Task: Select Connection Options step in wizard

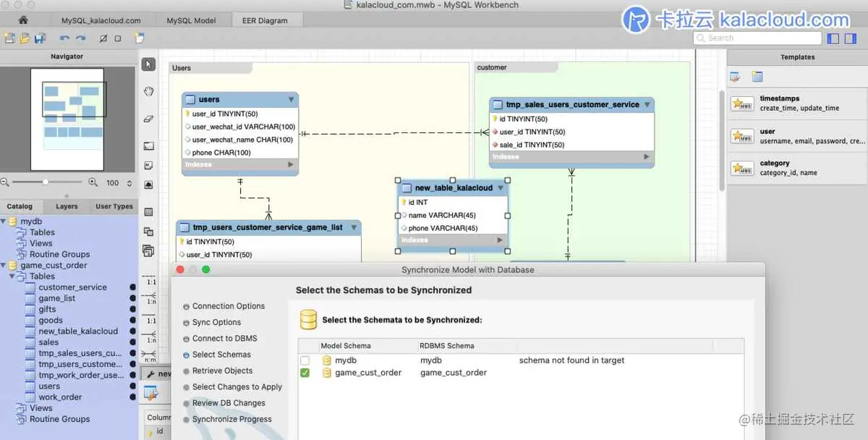Action: pos(229,306)
